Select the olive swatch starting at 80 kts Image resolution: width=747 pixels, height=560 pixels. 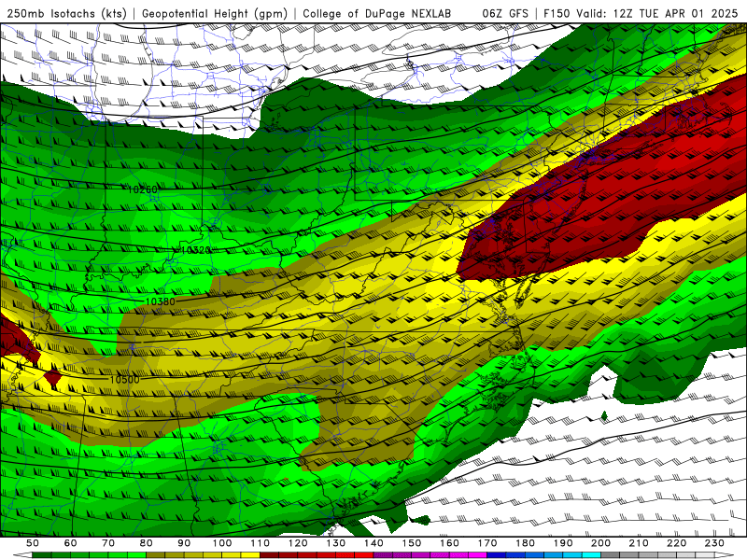[155, 554]
